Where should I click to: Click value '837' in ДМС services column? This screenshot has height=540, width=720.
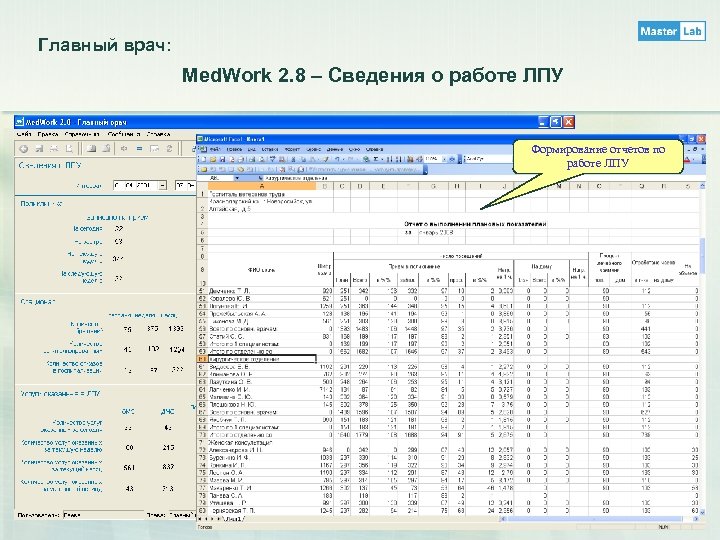pyautogui.click(x=168, y=467)
